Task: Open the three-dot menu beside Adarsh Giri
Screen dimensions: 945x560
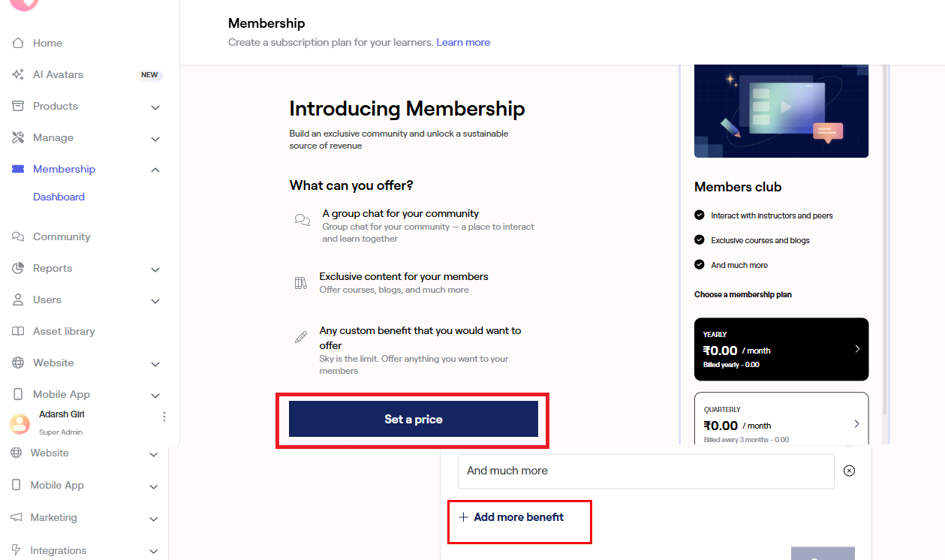Action: click(x=164, y=417)
